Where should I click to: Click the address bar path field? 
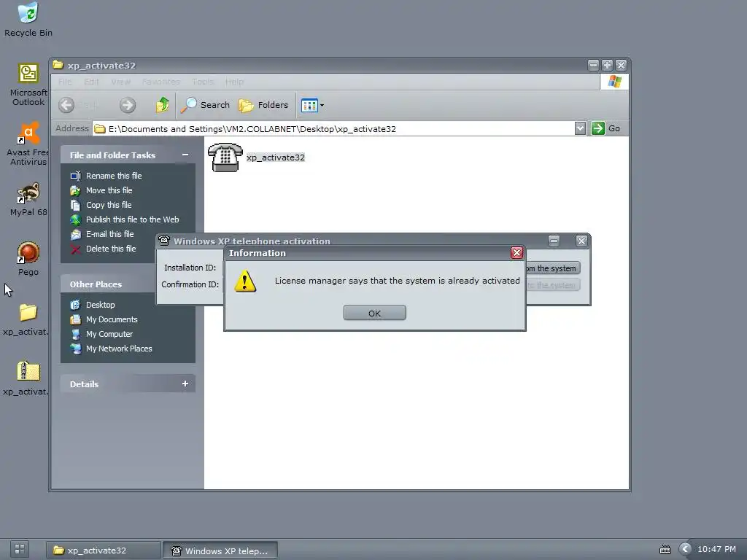(333, 128)
